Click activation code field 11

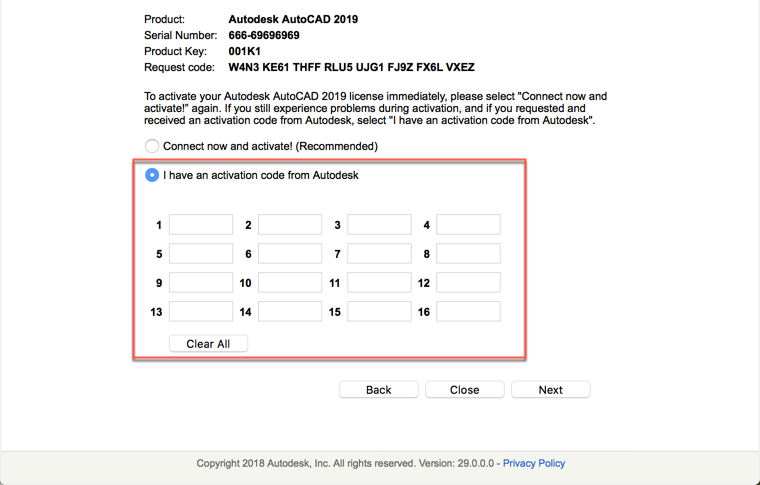(x=379, y=283)
